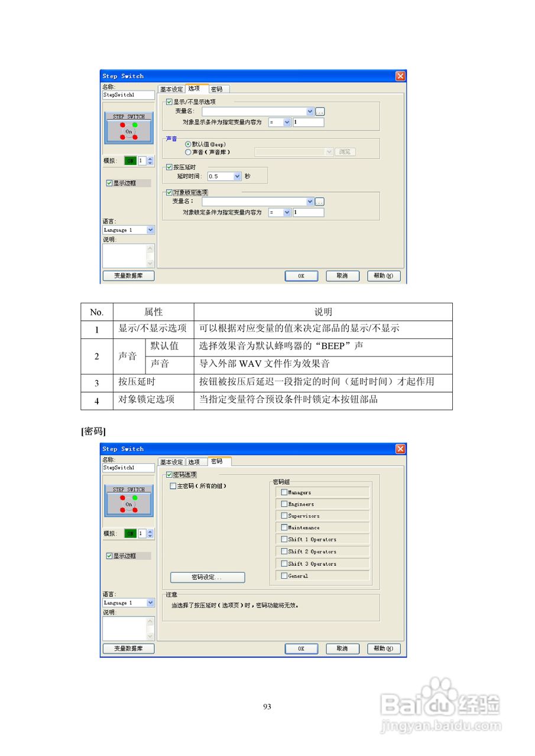Click the STEP SWITCH button preview image
Screen dimensions: 535x756
click(128, 129)
